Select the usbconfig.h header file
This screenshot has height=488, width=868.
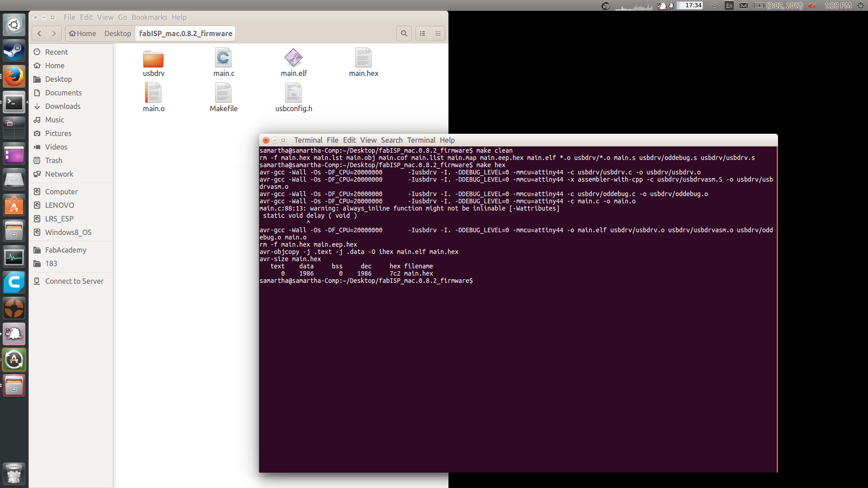tap(293, 98)
